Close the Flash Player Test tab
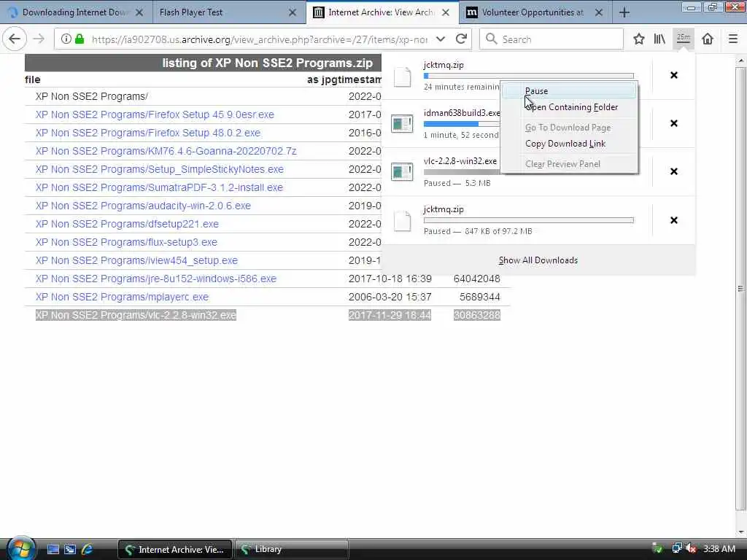Viewport: 747px width, 560px height. pyautogui.click(x=293, y=12)
